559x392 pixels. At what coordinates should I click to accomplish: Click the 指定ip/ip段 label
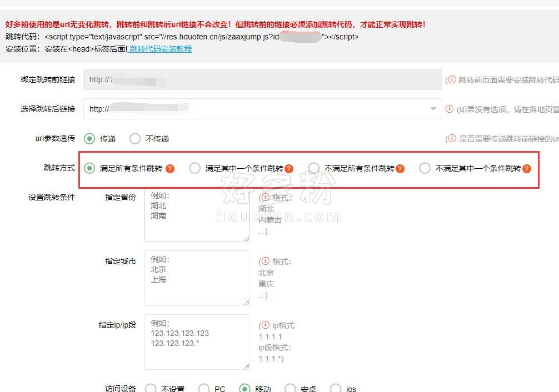[117, 325]
